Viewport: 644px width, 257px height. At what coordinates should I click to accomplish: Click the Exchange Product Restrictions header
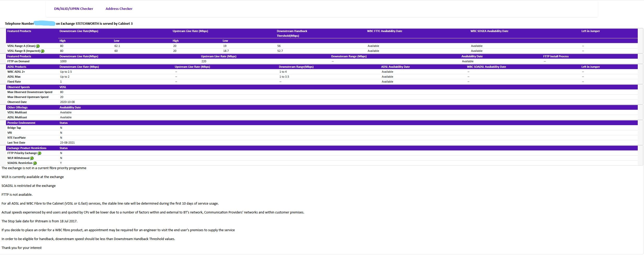point(27,148)
